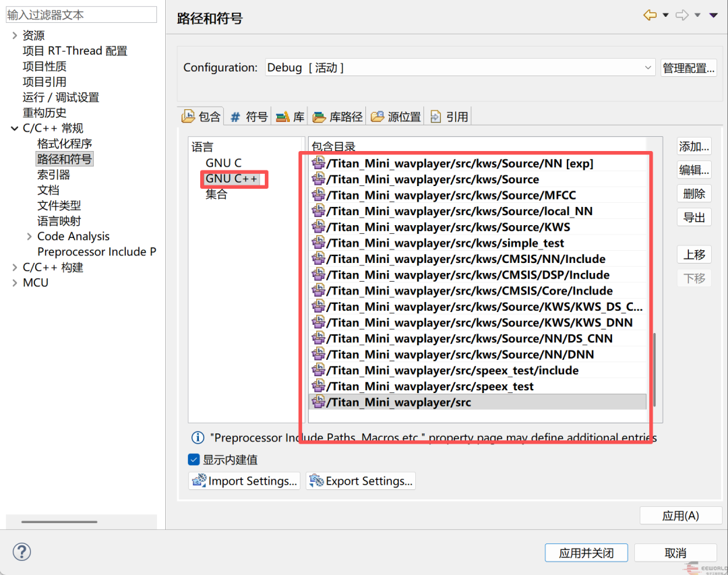The image size is (728, 575).
Task: Select 索引器 in the settings tree
Action: (x=53, y=175)
